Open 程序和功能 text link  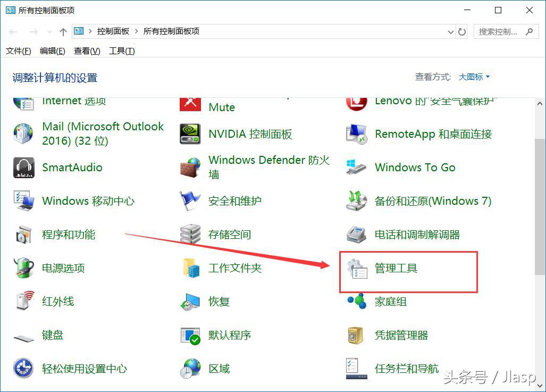(x=69, y=235)
